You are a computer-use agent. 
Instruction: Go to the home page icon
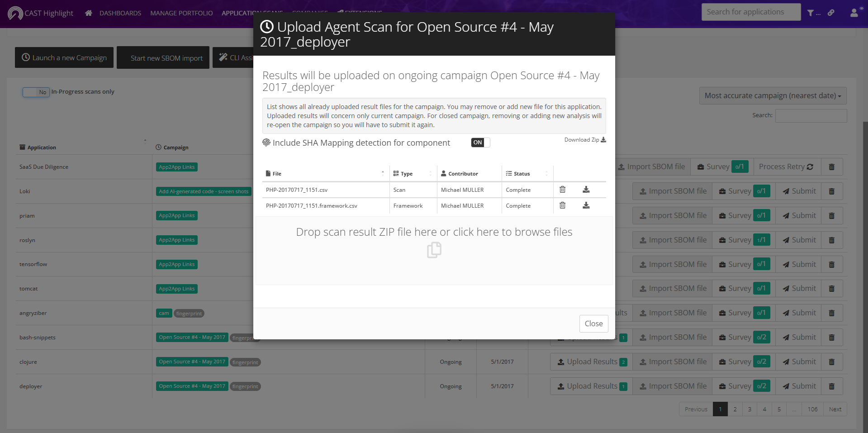(x=89, y=13)
